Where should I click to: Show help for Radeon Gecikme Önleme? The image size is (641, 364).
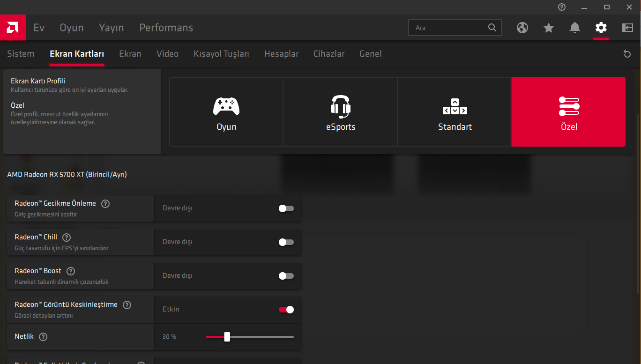105,204
